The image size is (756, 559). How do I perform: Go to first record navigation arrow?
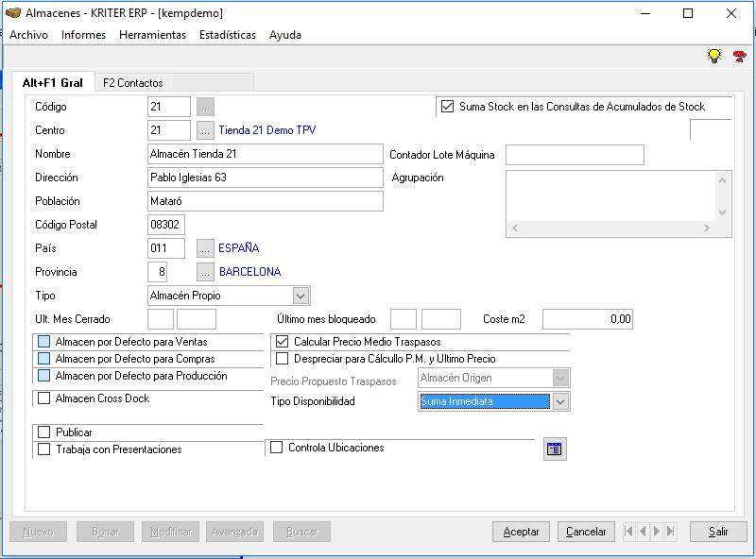point(628,532)
